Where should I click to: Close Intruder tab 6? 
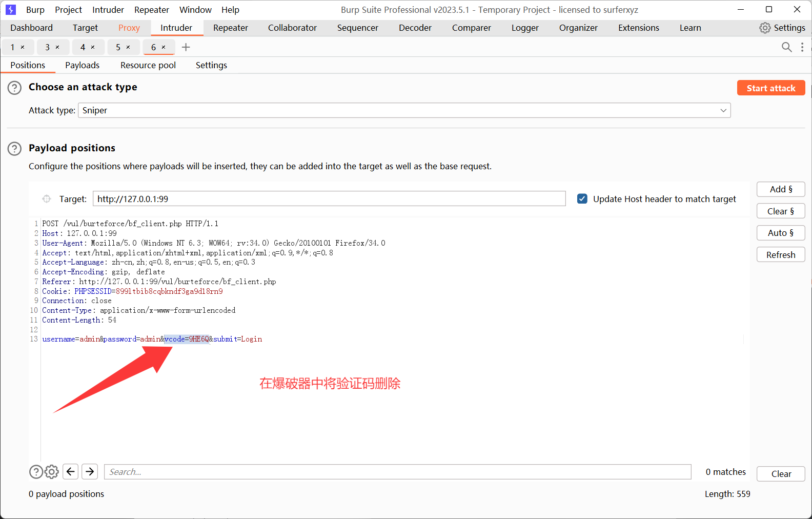pyautogui.click(x=164, y=47)
